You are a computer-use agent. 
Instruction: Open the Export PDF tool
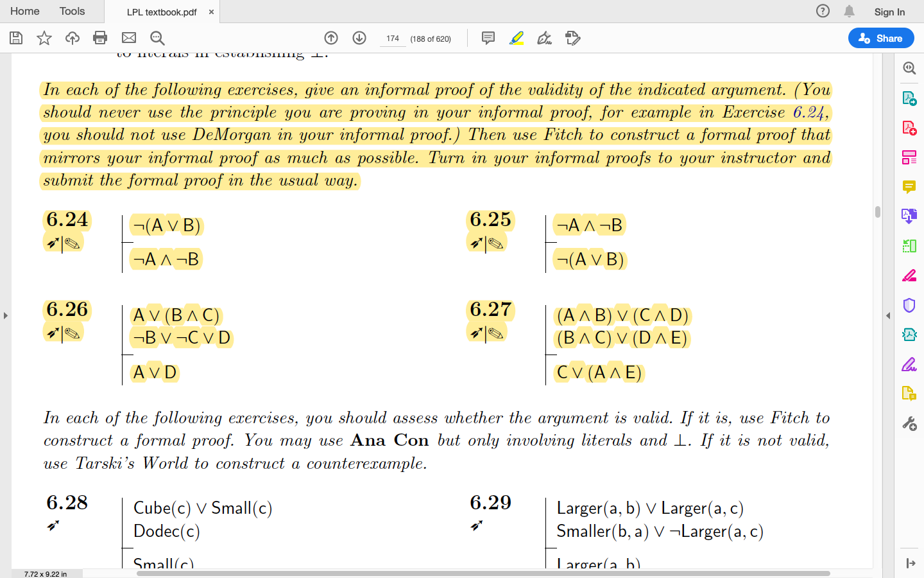[909, 99]
